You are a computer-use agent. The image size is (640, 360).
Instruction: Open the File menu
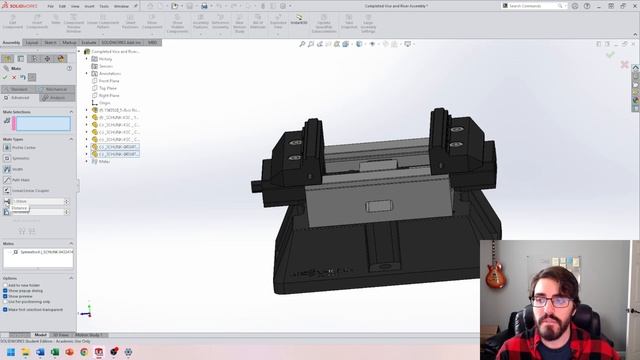(x=51, y=6)
